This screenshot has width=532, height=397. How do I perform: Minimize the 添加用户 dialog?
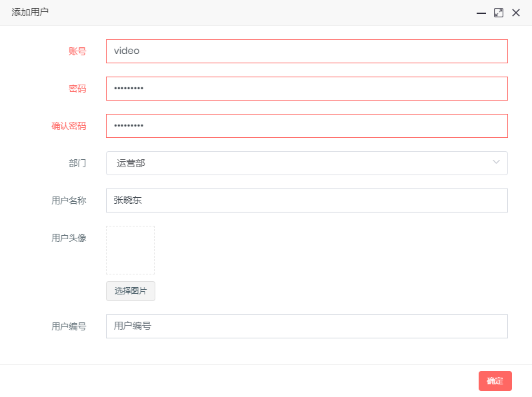tap(481, 13)
